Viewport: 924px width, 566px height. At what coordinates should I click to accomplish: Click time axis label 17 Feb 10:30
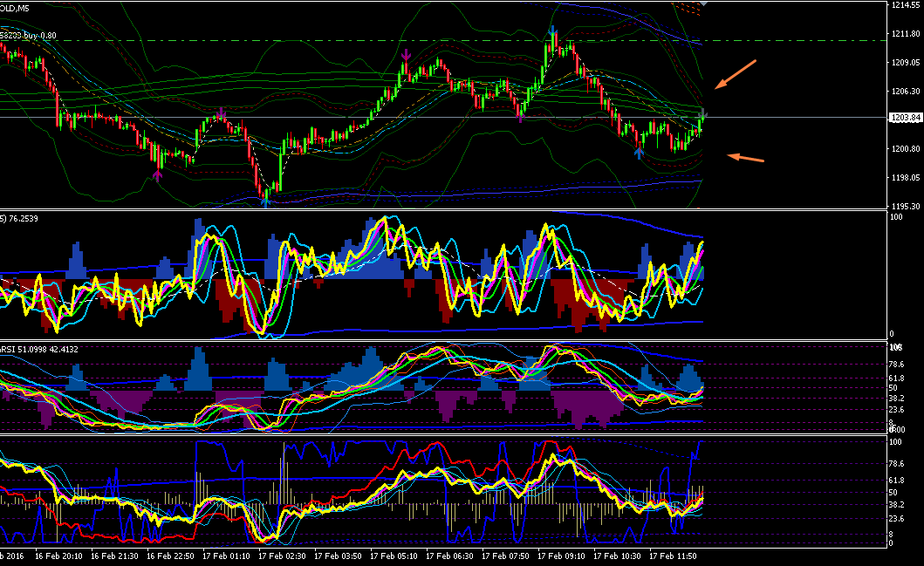pos(618,556)
